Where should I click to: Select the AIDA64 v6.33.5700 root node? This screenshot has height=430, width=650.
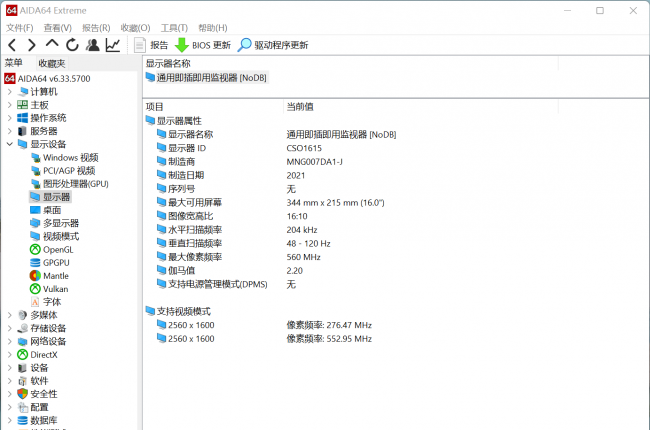click(47, 78)
